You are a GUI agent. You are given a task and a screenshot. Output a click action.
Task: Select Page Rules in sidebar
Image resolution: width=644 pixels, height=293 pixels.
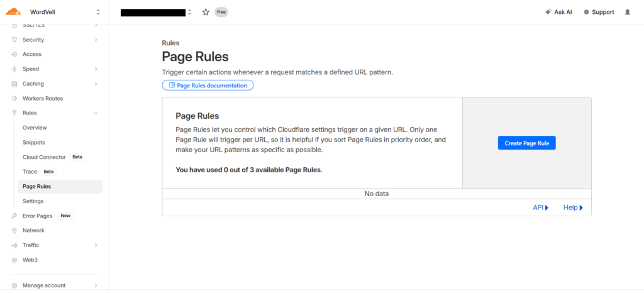pos(60,186)
